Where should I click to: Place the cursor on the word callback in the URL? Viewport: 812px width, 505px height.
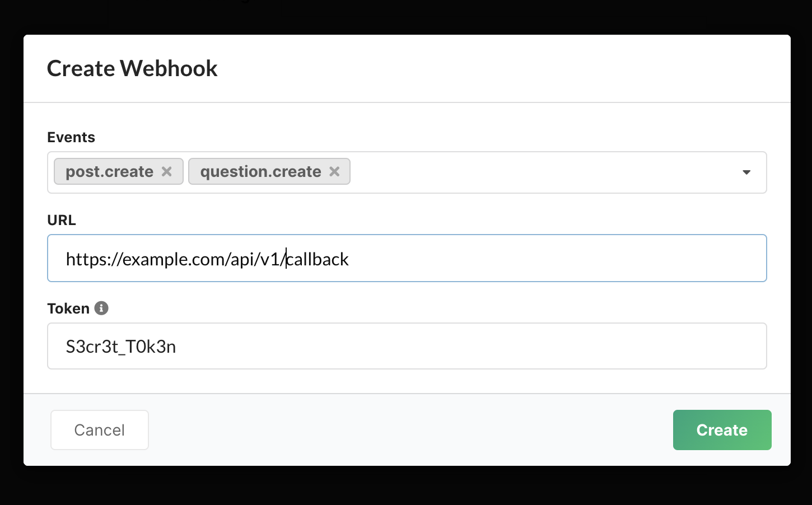[x=318, y=259]
